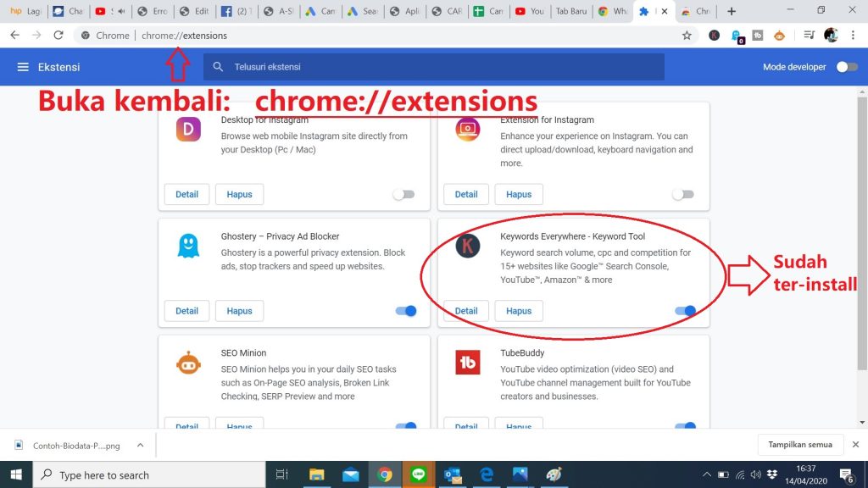Bookmark this page with the star icon
This screenshot has width=868, height=488.
click(x=687, y=36)
